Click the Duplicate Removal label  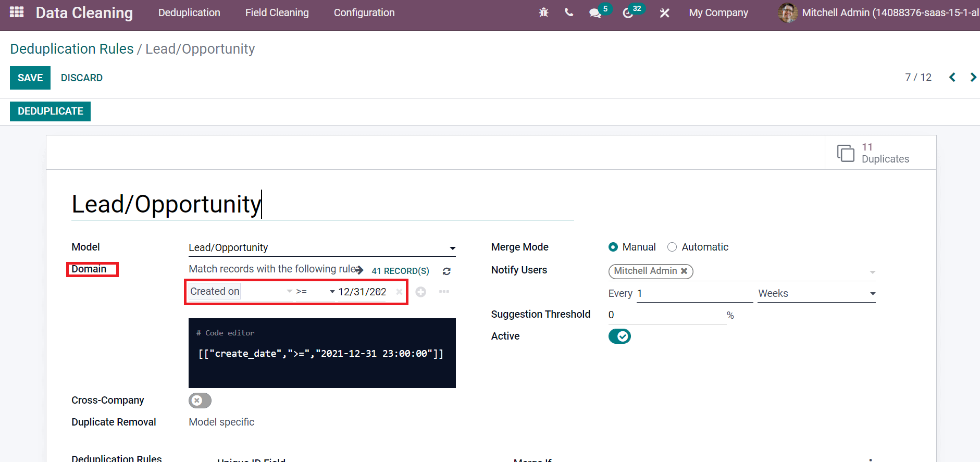click(x=114, y=422)
